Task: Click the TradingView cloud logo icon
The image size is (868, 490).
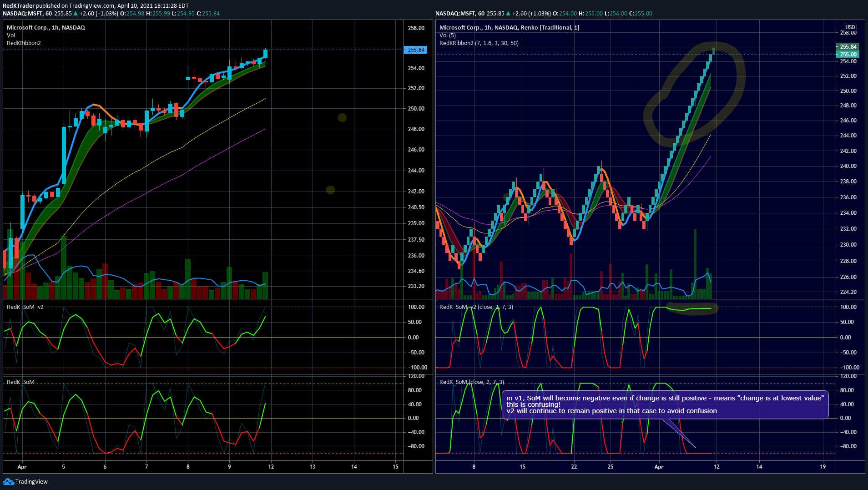Action: point(8,481)
